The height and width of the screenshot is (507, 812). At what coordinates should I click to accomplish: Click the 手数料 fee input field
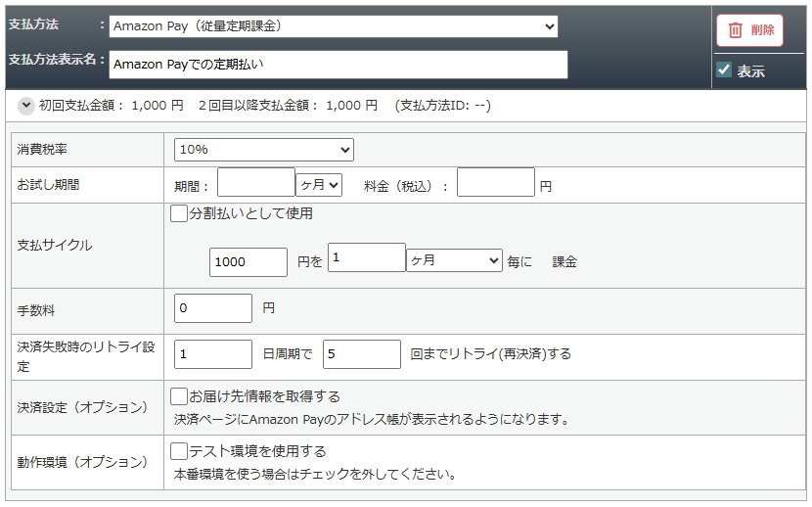coord(212,308)
